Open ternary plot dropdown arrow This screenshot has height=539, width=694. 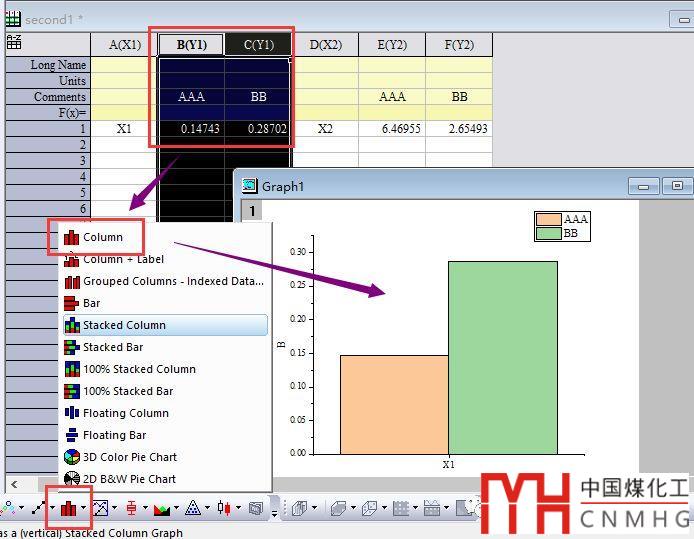(x=207, y=508)
